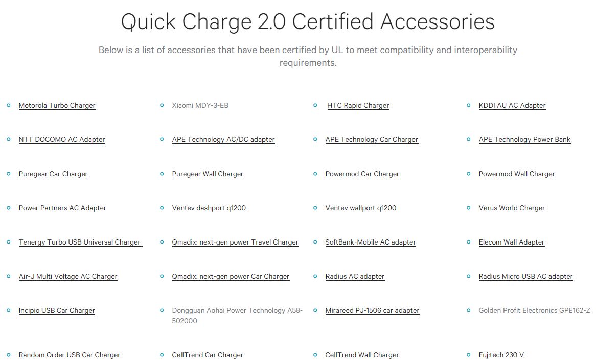
Task: Open the Motorola Turbo Charger link
Action: pos(57,106)
